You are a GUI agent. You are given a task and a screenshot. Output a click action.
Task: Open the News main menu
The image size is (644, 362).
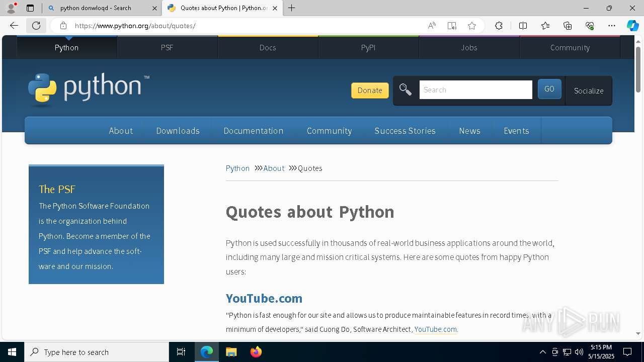tap(469, 131)
